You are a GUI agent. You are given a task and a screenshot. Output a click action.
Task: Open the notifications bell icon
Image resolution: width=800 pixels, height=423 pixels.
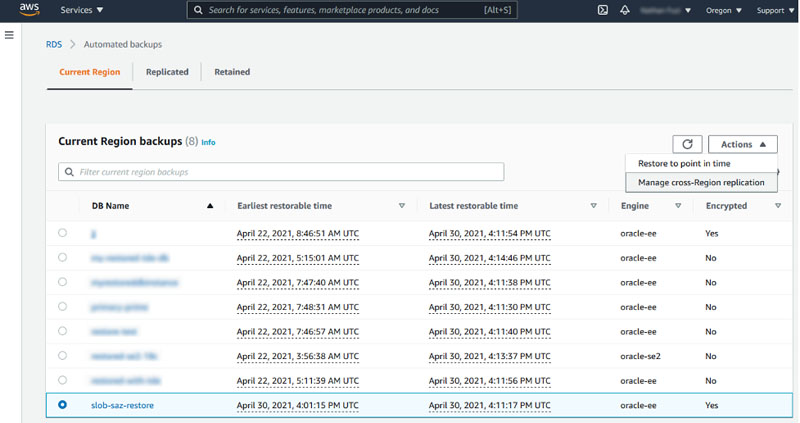click(x=624, y=10)
